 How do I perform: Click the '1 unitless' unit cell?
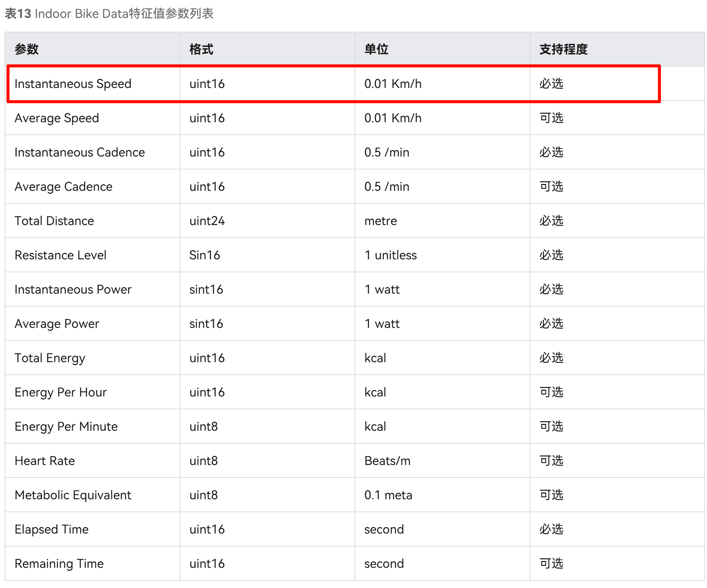(x=390, y=255)
